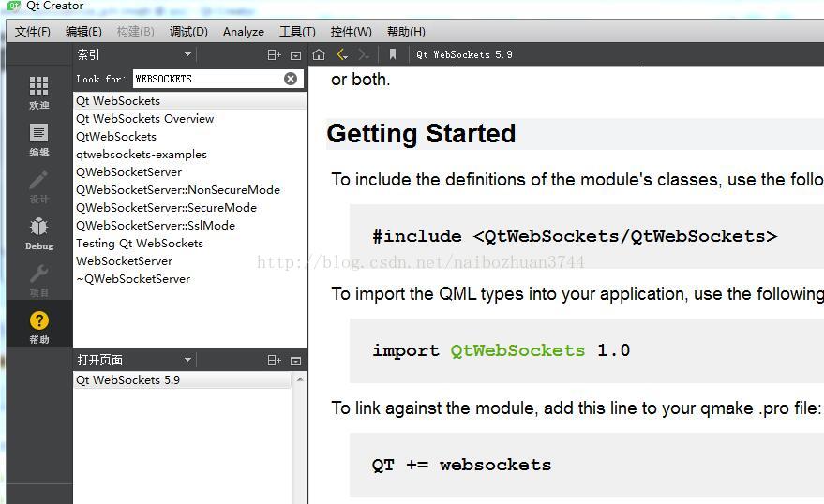Click the home icon in help toolbar
The image size is (824, 504).
[x=319, y=54]
